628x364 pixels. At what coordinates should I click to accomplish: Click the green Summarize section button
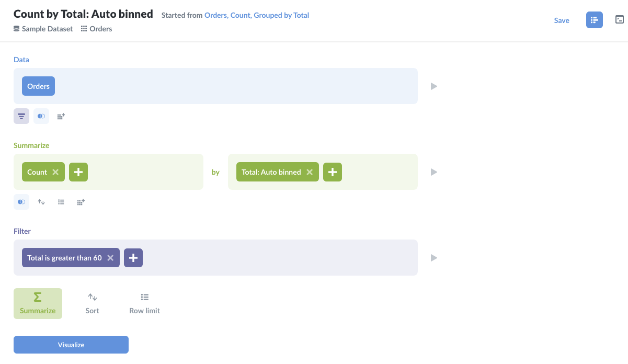click(38, 303)
